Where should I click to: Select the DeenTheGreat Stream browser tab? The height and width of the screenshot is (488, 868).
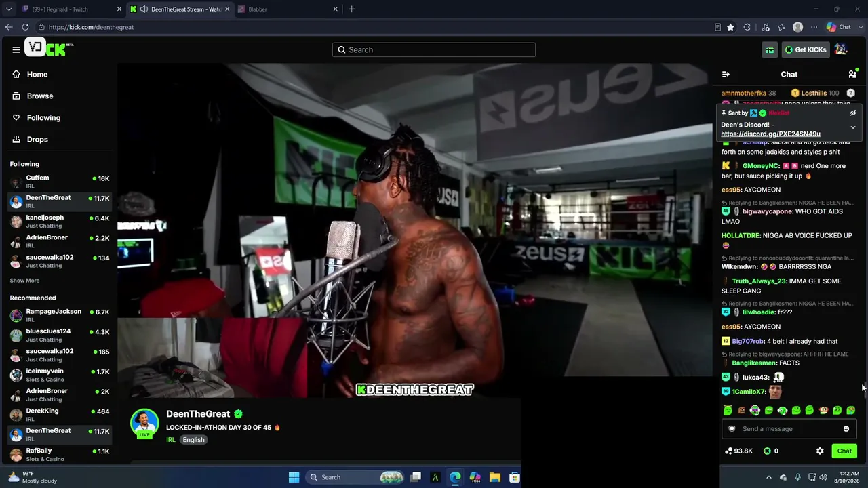click(x=180, y=9)
